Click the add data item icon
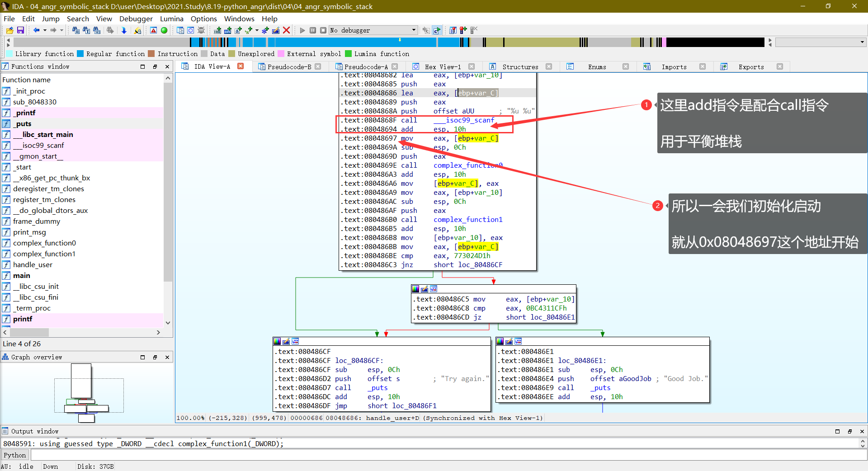Viewport: 868px width, 471px height. click(x=227, y=30)
